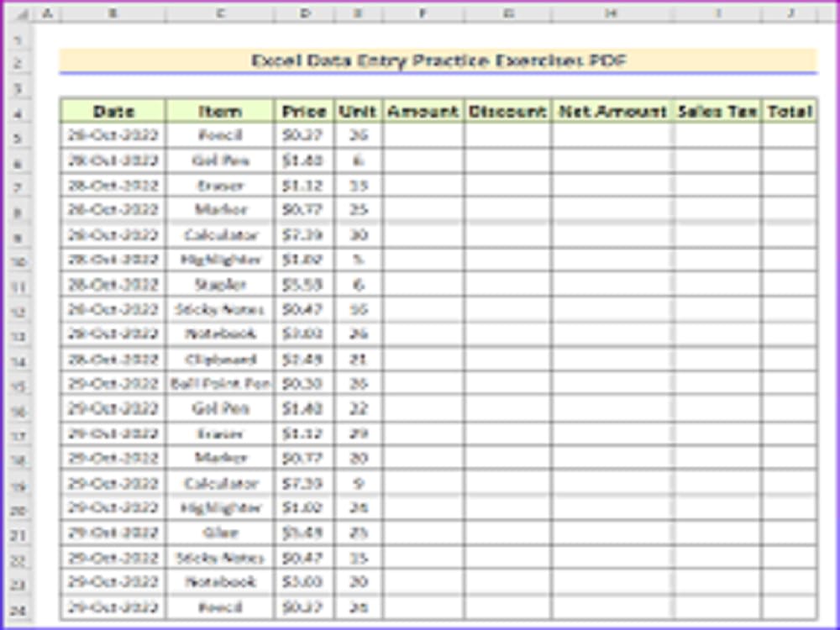Select column C header
The width and height of the screenshot is (840, 630).
tap(220, 14)
